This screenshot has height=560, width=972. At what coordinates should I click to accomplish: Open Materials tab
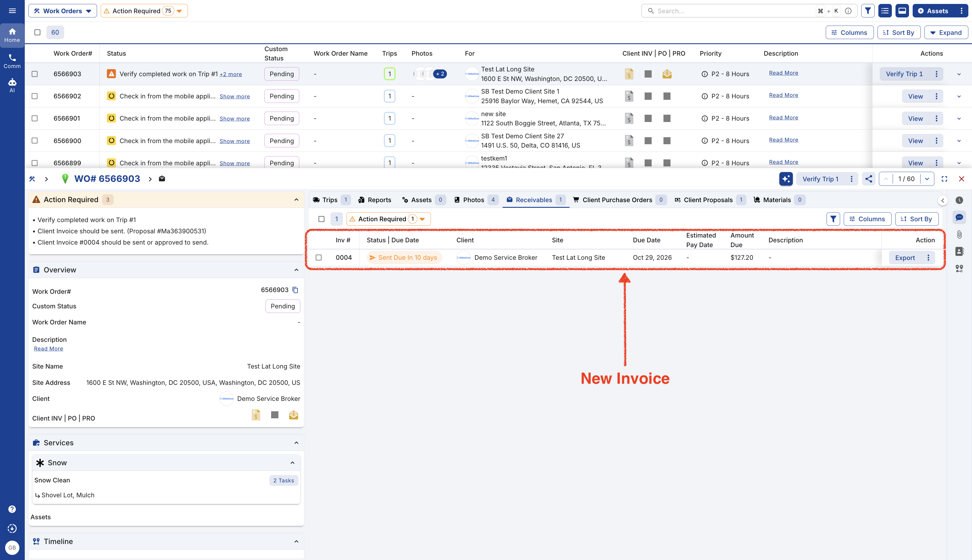[779, 200]
